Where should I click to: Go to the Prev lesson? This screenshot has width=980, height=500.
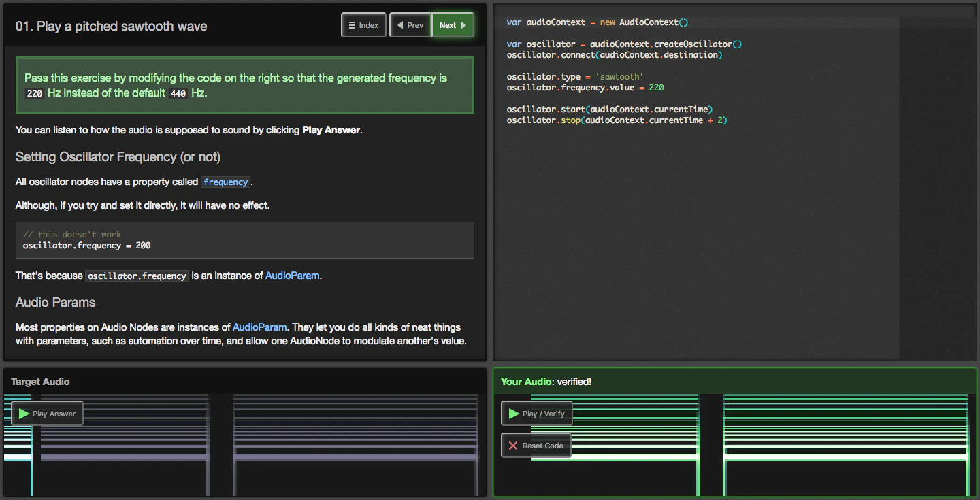pos(410,25)
